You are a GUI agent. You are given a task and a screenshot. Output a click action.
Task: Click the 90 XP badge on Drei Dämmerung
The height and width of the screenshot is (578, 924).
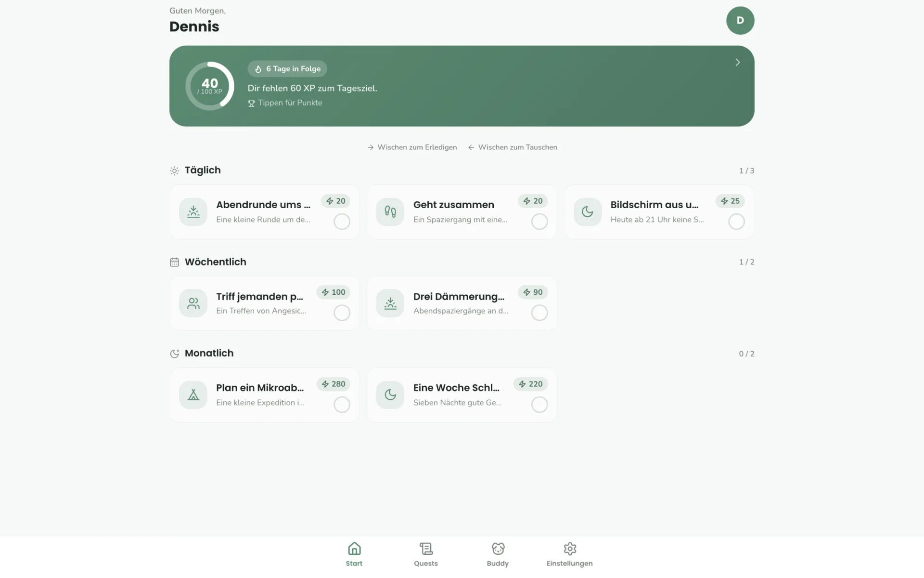click(533, 292)
